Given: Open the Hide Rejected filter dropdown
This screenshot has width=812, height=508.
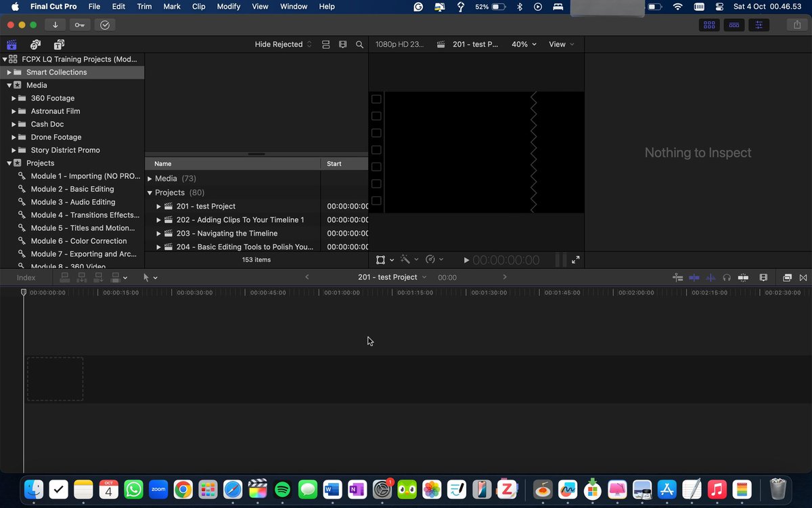Looking at the screenshot, I should [284, 45].
